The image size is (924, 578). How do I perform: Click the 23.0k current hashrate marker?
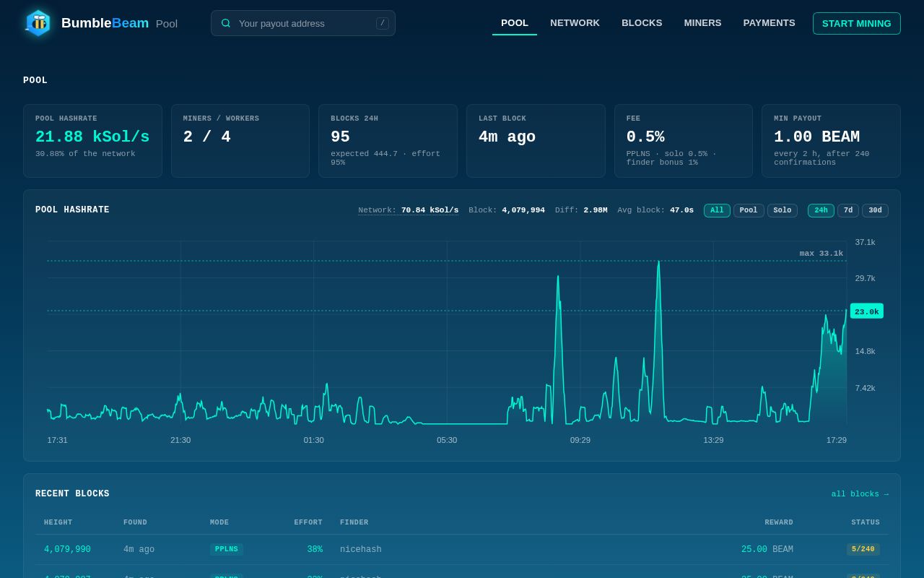[x=866, y=311]
